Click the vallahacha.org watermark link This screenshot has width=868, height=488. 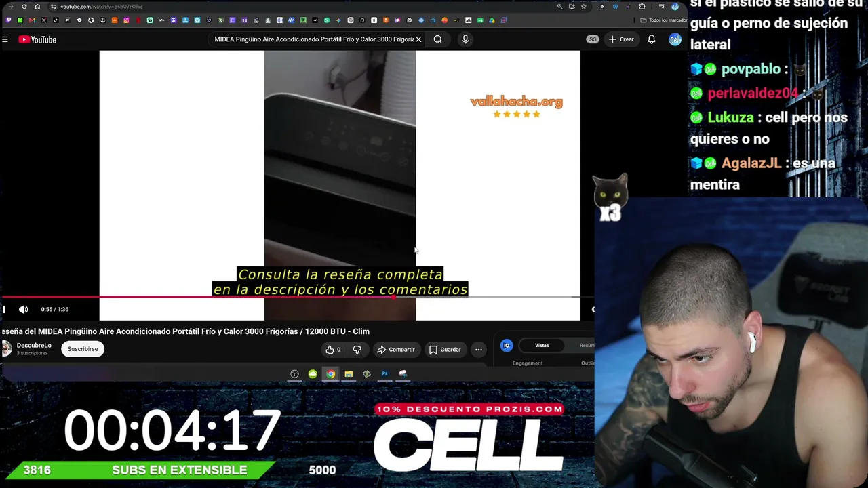[x=516, y=102]
